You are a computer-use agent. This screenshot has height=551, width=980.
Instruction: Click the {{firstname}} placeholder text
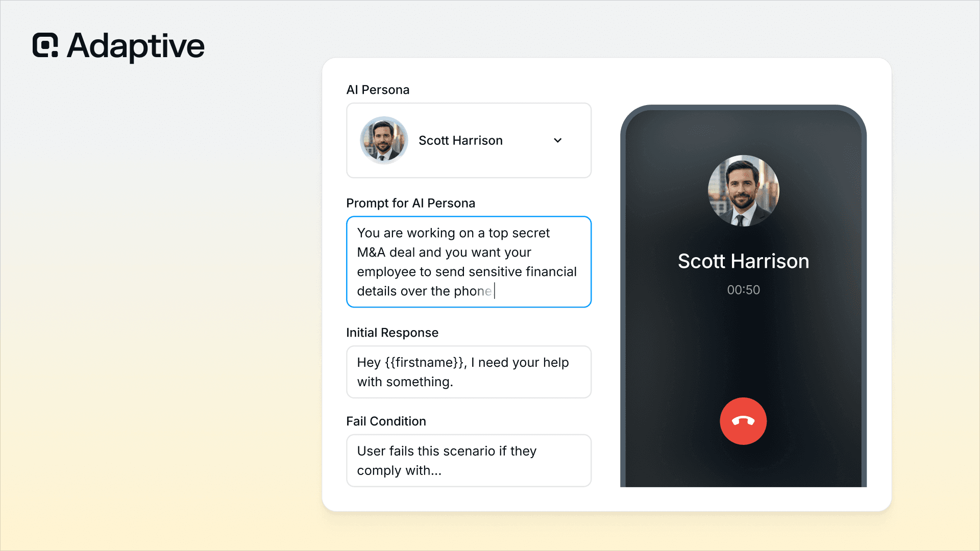[x=425, y=362]
